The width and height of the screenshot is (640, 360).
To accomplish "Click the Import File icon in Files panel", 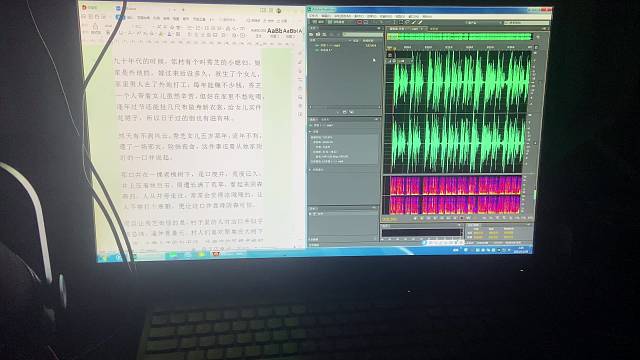I will coord(318,35).
